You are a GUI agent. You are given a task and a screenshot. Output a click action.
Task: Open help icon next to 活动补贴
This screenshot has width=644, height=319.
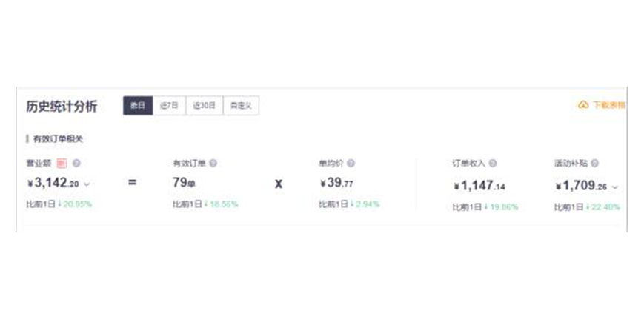594,163
